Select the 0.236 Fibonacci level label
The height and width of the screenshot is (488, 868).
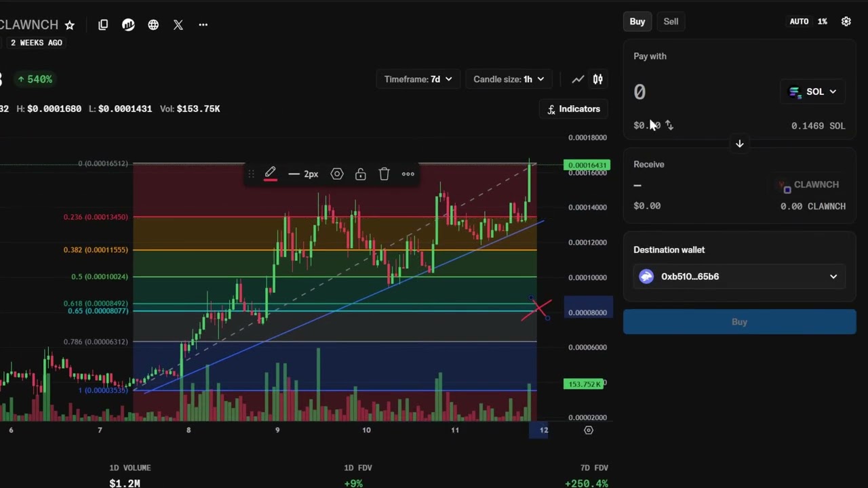tap(95, 217)
